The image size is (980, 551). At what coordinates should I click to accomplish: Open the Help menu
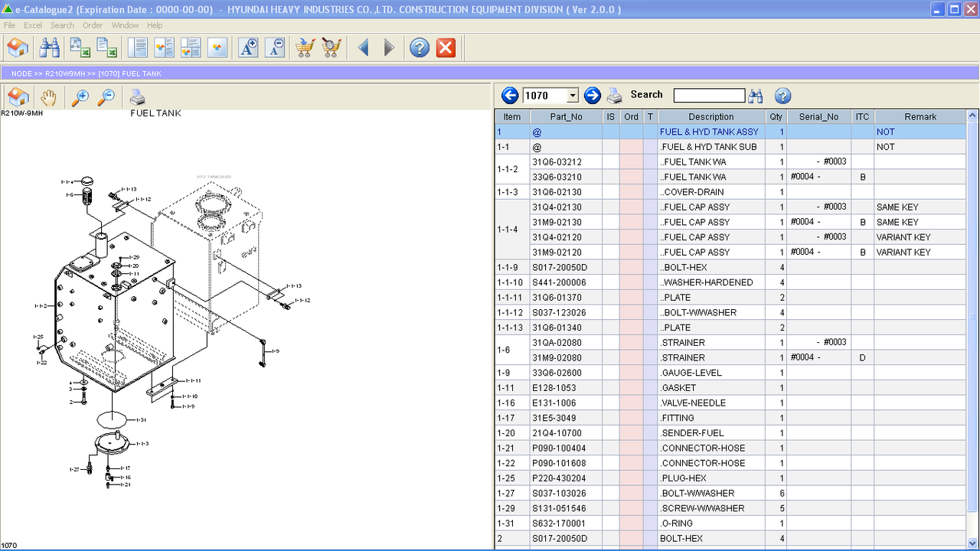tap(155, 25)
